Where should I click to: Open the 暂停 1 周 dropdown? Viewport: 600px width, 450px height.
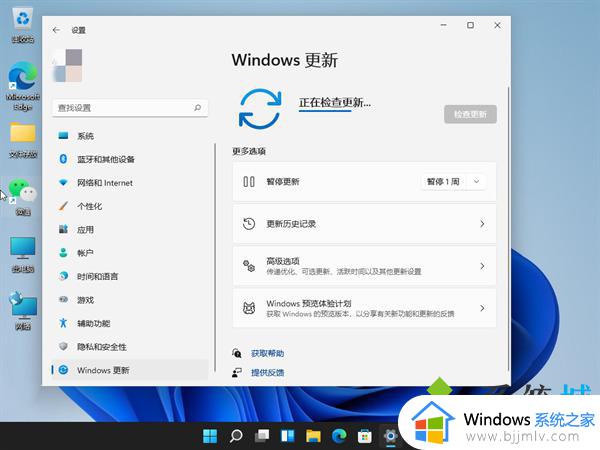tap(454, 182)
